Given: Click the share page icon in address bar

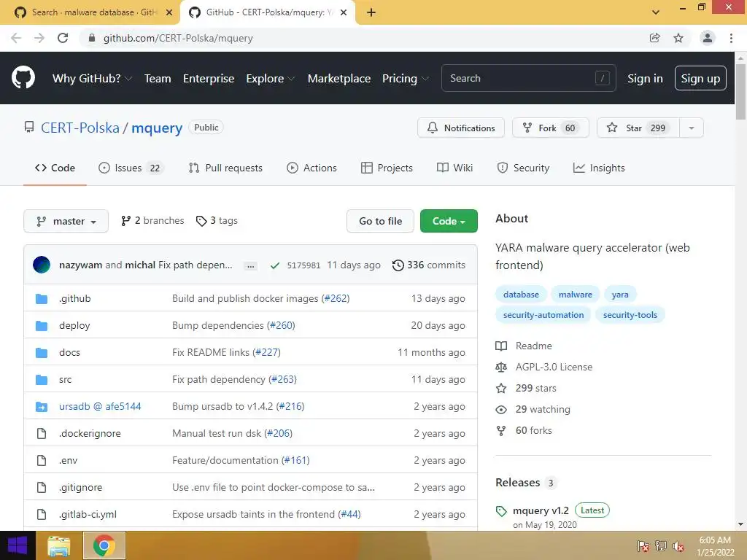Looking at the screenshot, I should pyautogui.click(x=655, y=38).
